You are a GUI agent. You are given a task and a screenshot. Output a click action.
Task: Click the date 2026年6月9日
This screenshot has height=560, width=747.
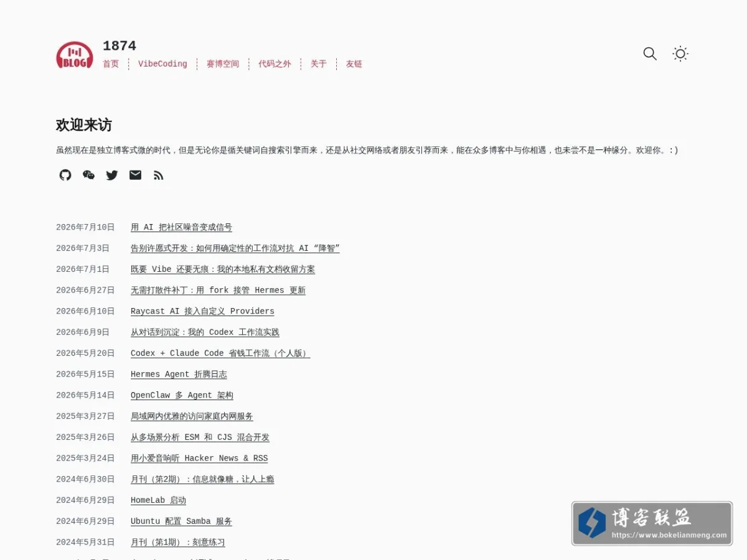pos(83,332)
